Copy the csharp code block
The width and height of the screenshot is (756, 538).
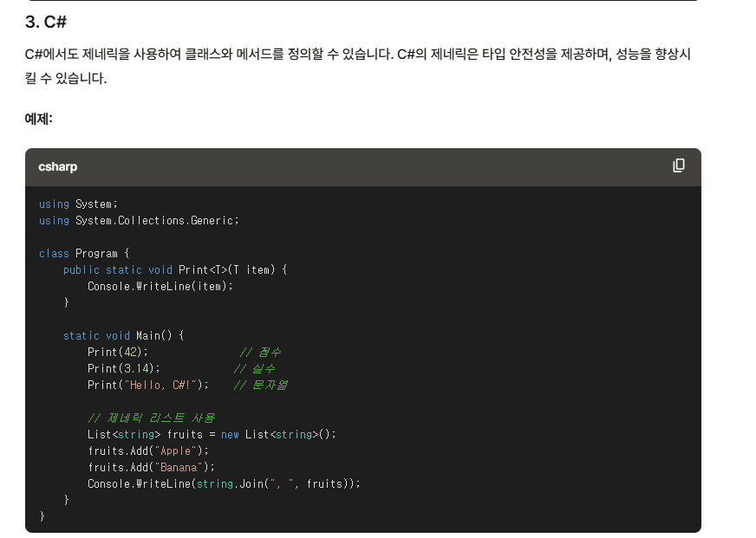(678, 165)
